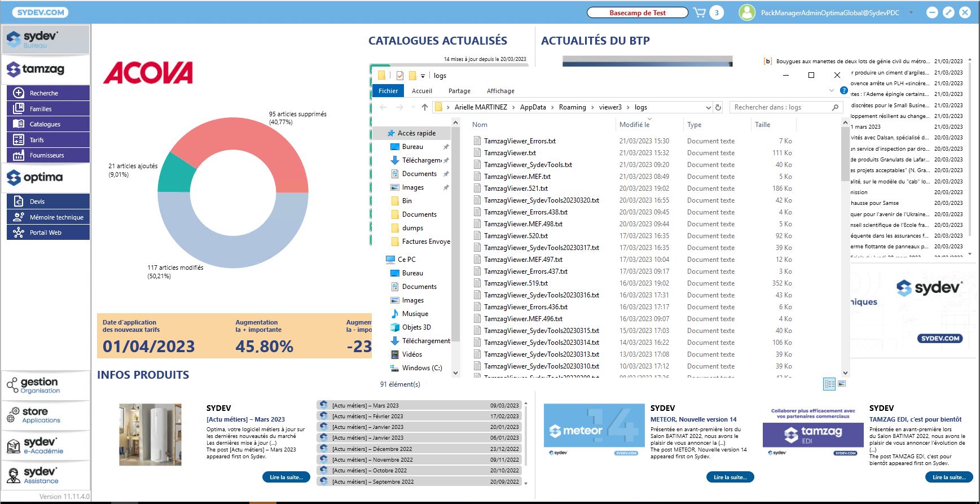980x504 pixels.
Task: Click viewer3 in the breadcrumb path
Action: point(610,107)
